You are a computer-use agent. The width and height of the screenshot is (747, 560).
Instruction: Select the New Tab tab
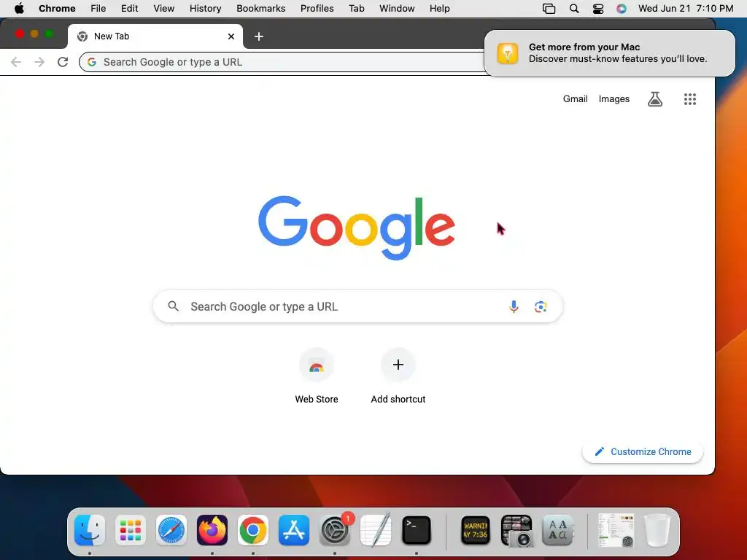coord(155,36)
